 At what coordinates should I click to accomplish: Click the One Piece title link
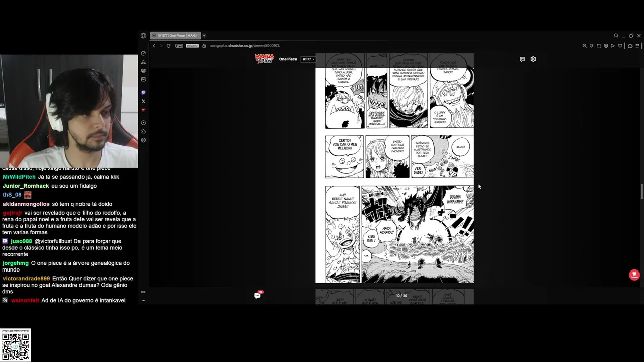(288, 59)
